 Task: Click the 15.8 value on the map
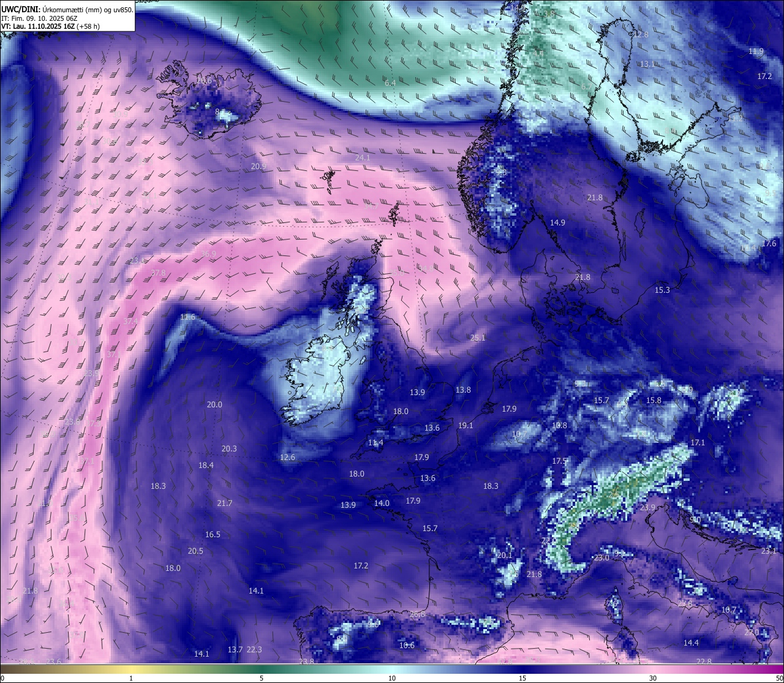(x=654, y=400)
